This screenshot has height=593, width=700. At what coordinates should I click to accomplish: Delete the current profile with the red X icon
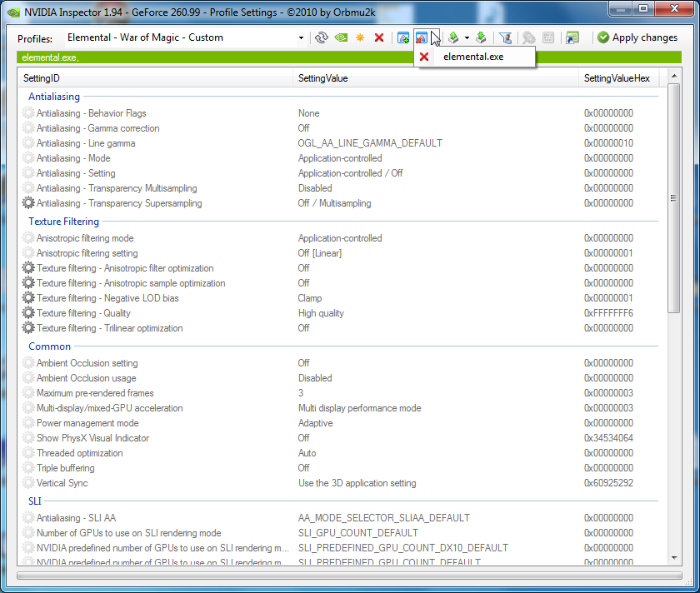pyautogui.click(x=379, y=37)
